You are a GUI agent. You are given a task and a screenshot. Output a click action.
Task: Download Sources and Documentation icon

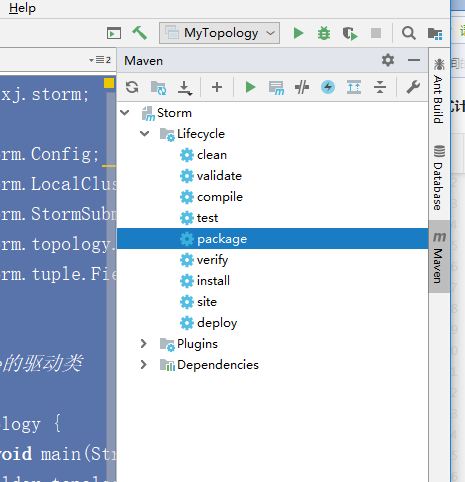(185, 88)
